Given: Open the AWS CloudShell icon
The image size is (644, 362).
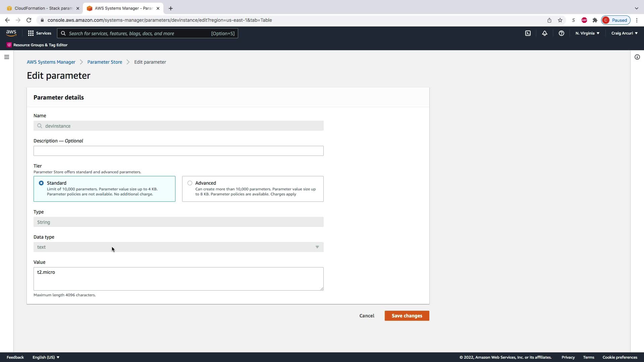Looking at the screenshot, I should point(528,33).
